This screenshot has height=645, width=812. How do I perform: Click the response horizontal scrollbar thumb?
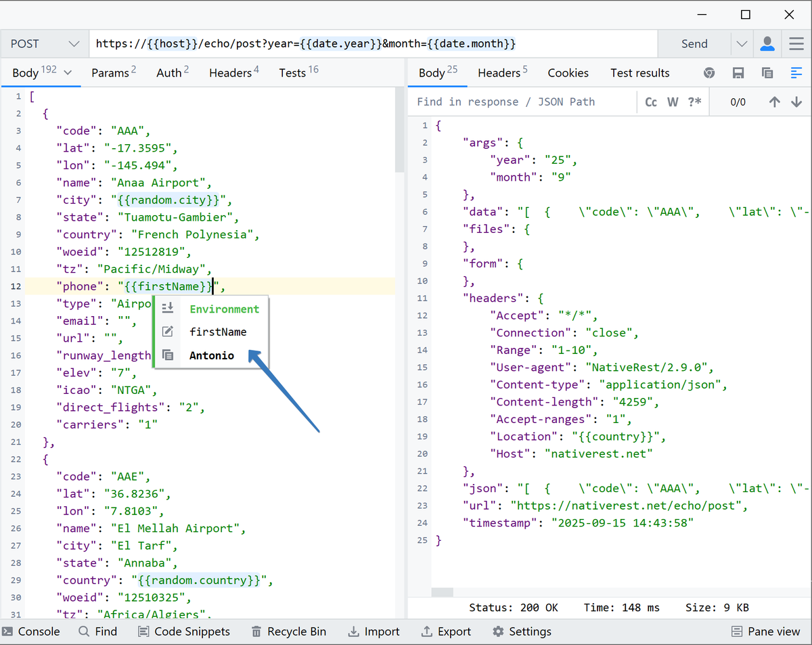[x=443, y=592]
